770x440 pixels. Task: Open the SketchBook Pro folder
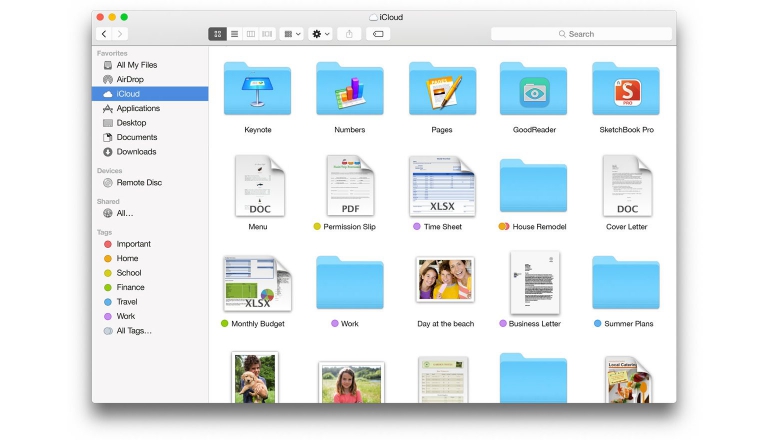click(x=625, y=92)
